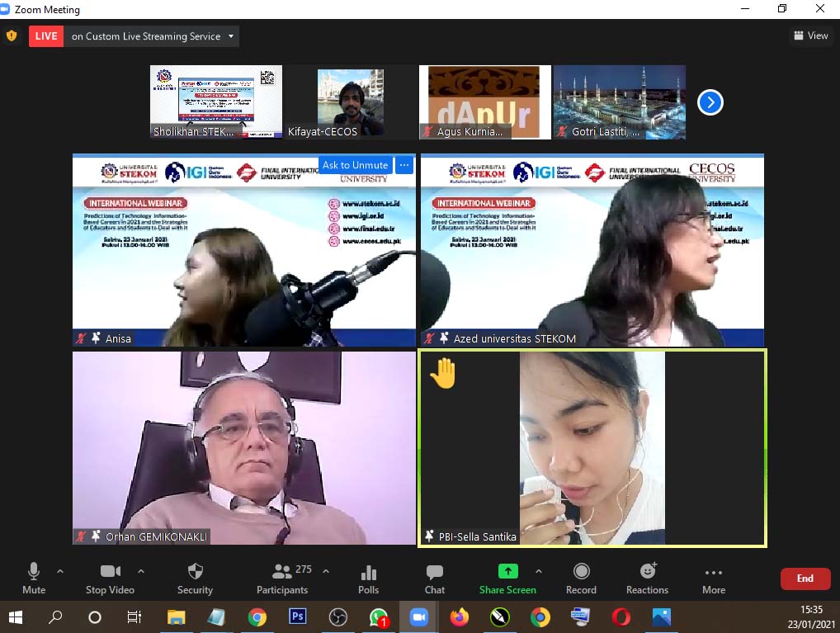Open the More options ellipsis

[x=714, y=578]
